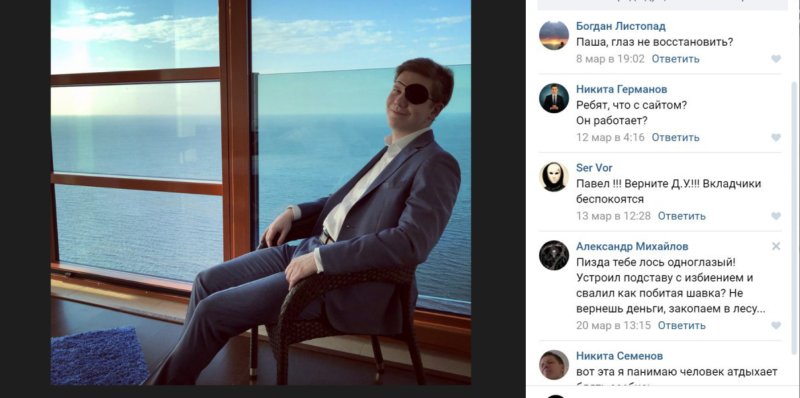The height and width of the screenshot is (398, 800).
Task: Open Богдан Листопад's sunset avatar
Action: [554, 36]
